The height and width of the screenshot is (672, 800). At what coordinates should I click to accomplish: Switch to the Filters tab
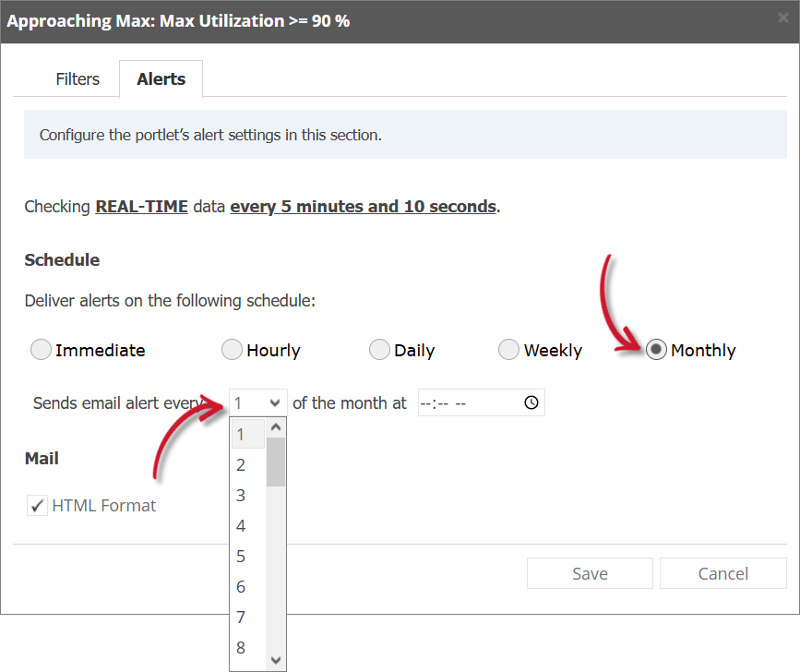click(x=77, y=79)
